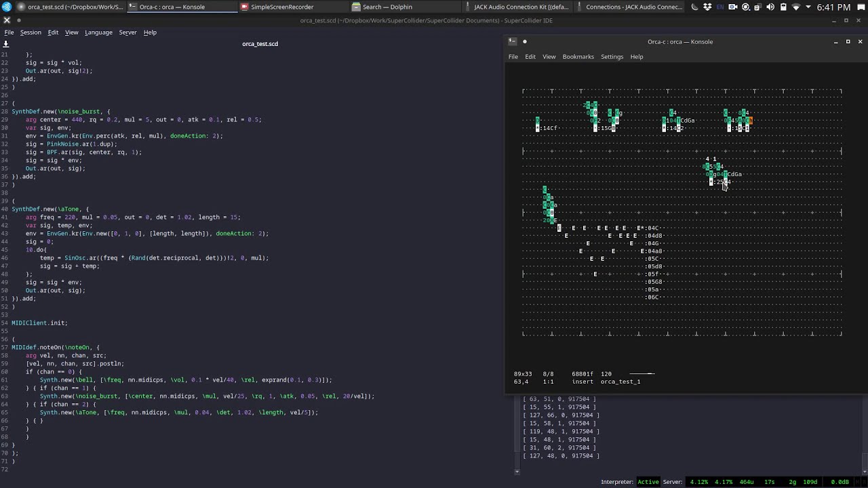Click the 'insert orca_test_1' status in Orca
Image resolution: width=868 pixels, height=488 pixels.
pos(606,382)
